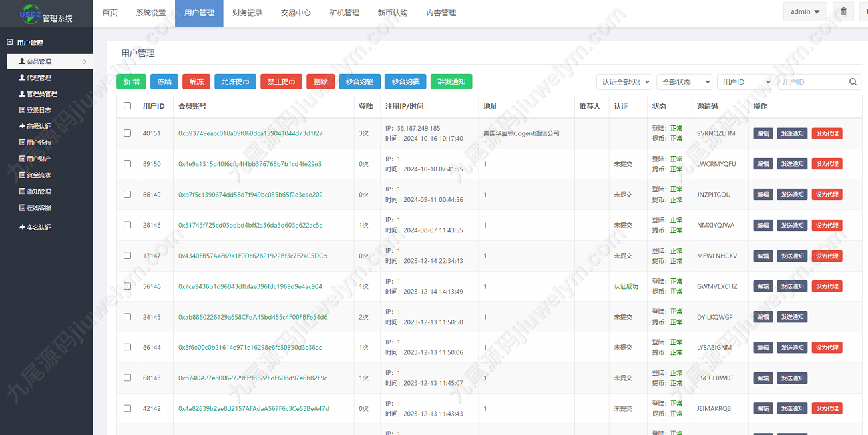
Task: Switch to the 财务记录 top tab
Action: pos(248,13)
